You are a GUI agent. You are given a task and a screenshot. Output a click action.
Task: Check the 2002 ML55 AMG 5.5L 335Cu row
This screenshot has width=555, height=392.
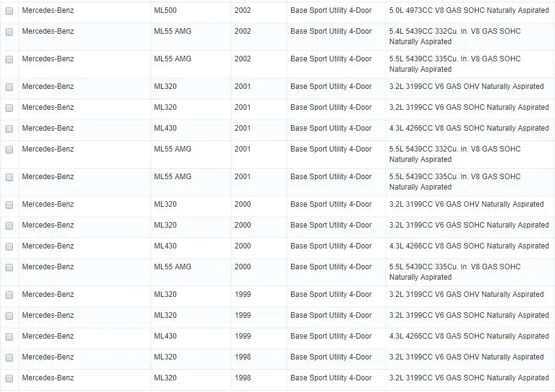9,60
